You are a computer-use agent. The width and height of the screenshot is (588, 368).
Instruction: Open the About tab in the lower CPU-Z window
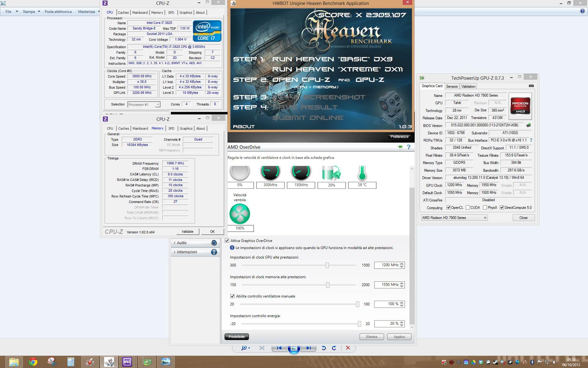tap(201, 128)
